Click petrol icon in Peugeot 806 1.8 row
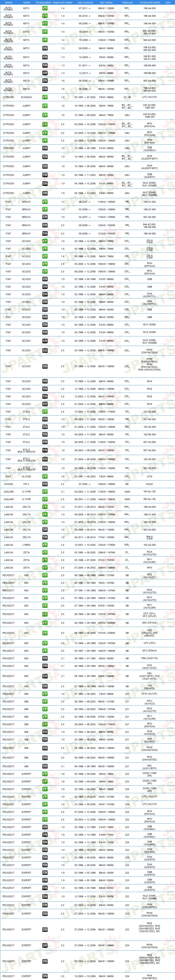The height and width of the screenshot is (980, 175). [45, 694]
